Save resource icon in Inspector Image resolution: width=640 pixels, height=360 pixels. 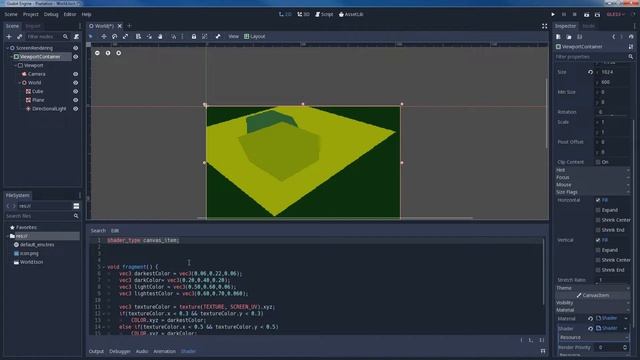[x=580, y=37]
